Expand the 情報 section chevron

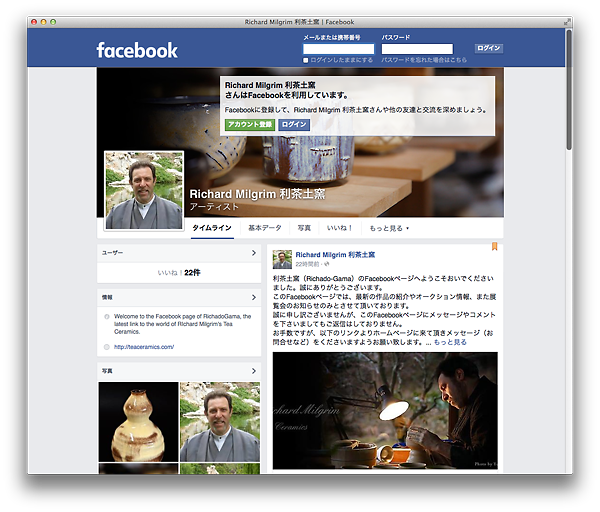pos(254,297)
